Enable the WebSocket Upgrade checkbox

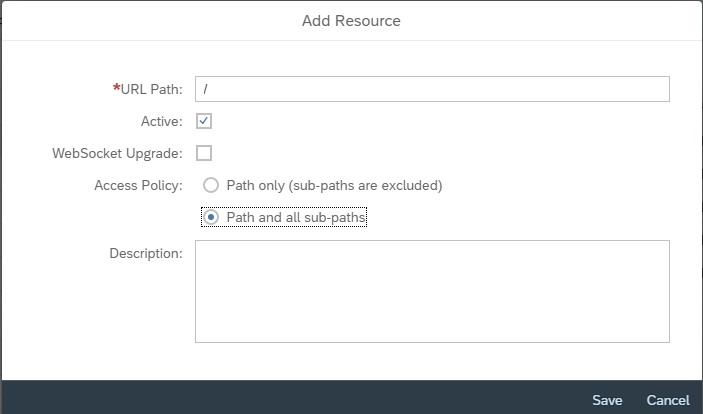[x=204, y=153]
